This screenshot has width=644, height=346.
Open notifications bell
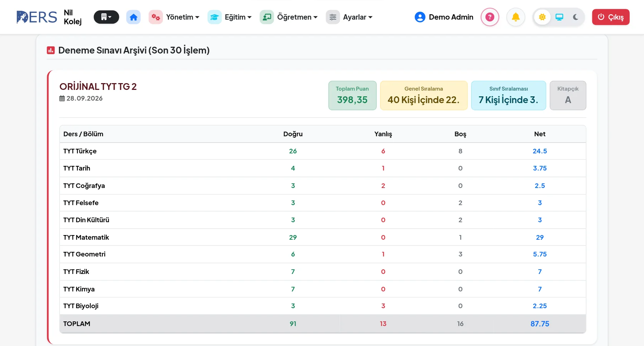(516, 17)
